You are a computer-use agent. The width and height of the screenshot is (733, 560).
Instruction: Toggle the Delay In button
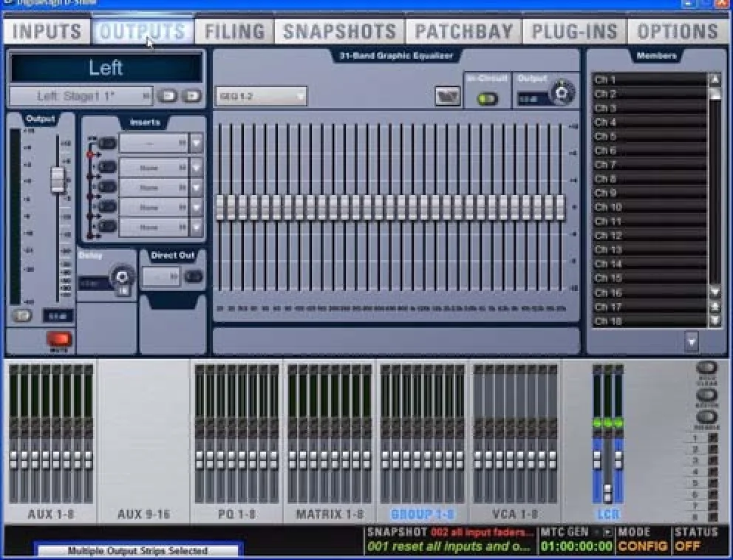click(x=123, y=291)
